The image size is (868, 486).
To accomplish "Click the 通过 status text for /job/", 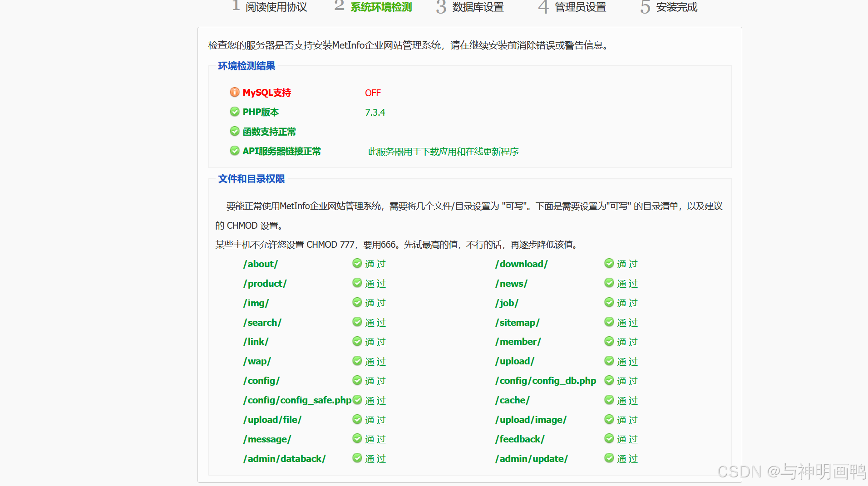I will click(627, 303).
